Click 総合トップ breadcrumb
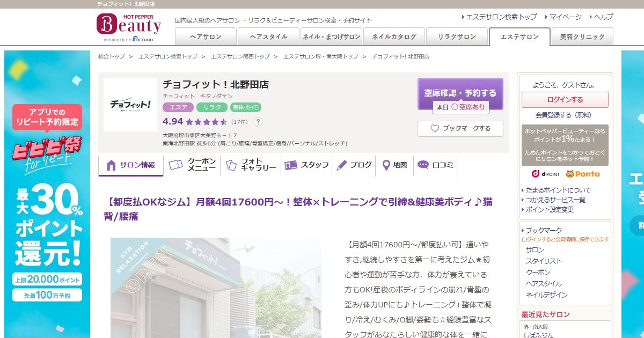The height and width of the screenshot is (338, 644). pos(111,56)
